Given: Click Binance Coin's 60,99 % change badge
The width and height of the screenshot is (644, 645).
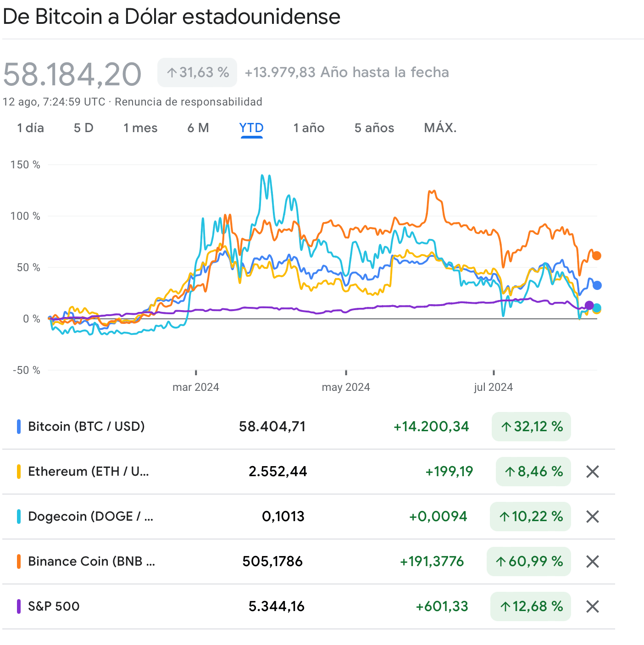Looking at the screenshot, I should tap(529, 562).
